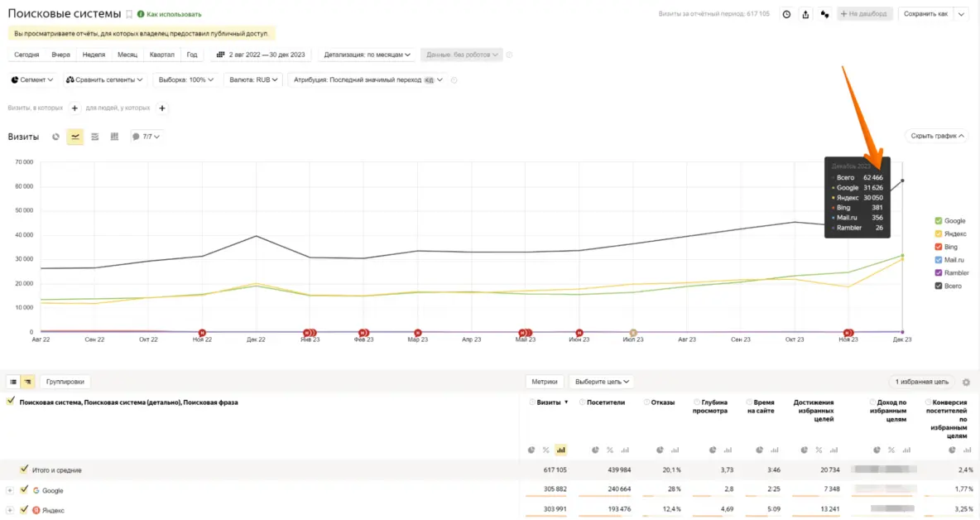Click the Группировки button
This screenshot has width=980, height=520.
click(65, 382)
